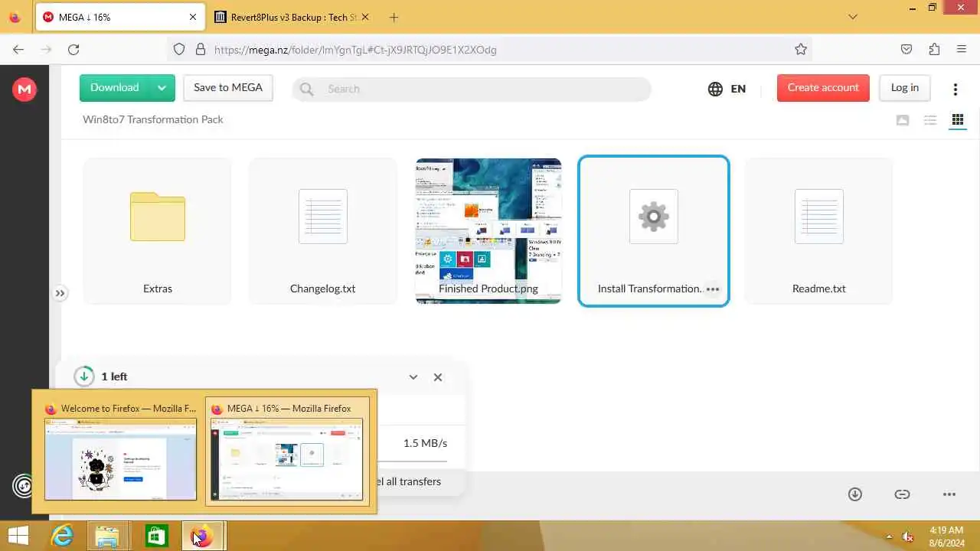Open File Explorer from the taskbar

(107, 536)
